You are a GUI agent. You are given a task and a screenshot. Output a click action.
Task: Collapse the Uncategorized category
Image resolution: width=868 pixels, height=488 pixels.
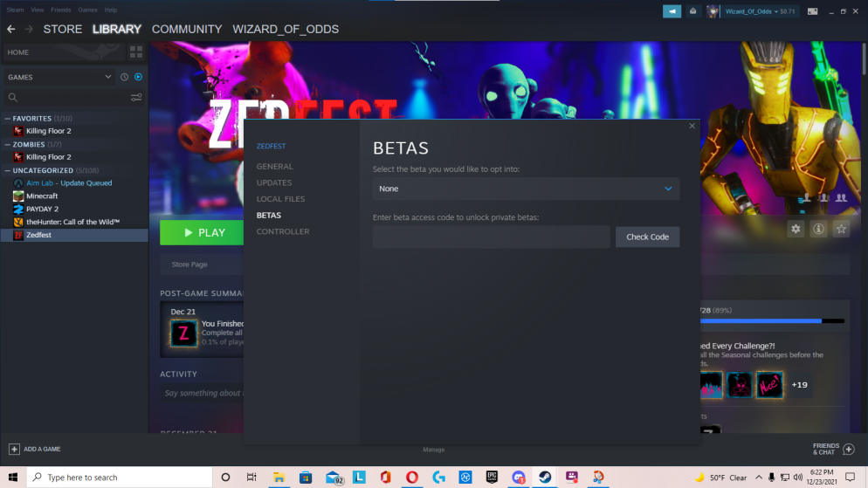click(8, 170)
